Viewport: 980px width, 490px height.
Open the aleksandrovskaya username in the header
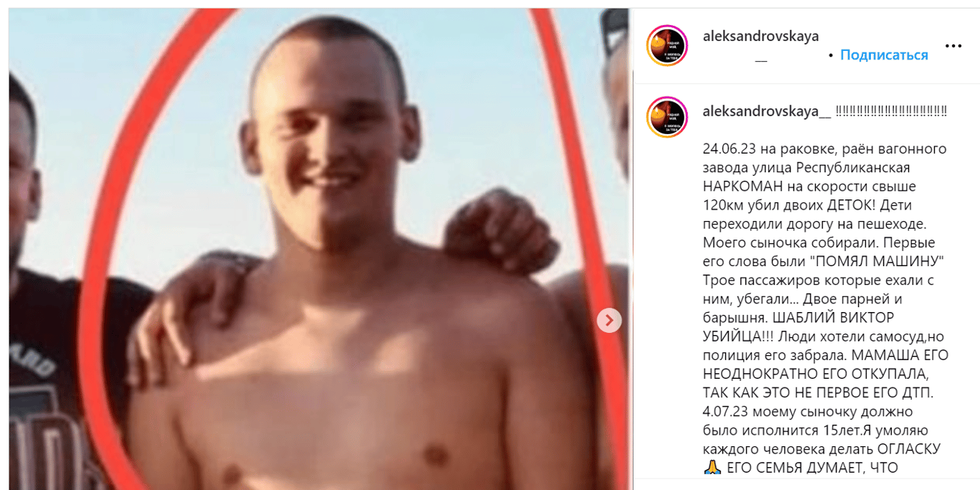[x=760, y=37]
